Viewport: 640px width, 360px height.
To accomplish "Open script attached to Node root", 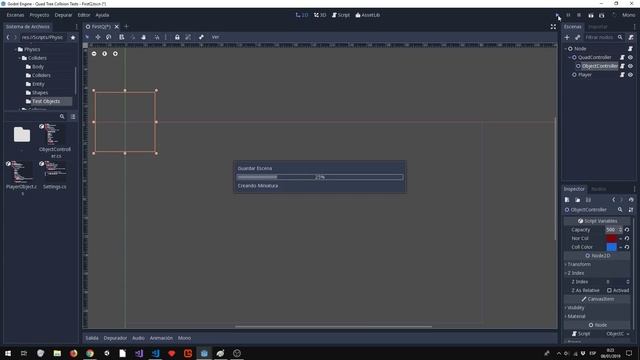I will [x=630, y=49].
